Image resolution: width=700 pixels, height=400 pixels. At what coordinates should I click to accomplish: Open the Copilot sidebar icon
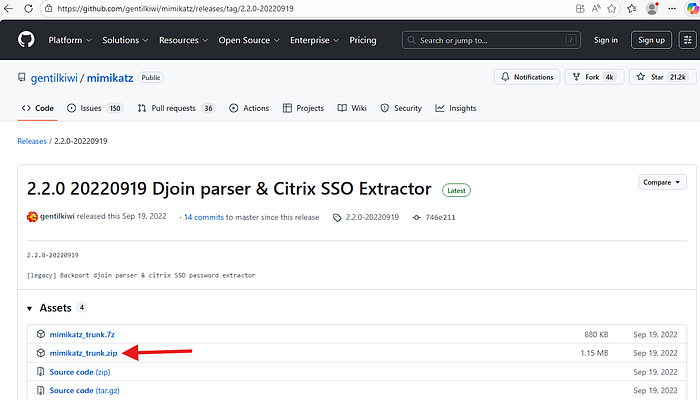(692, 8)
